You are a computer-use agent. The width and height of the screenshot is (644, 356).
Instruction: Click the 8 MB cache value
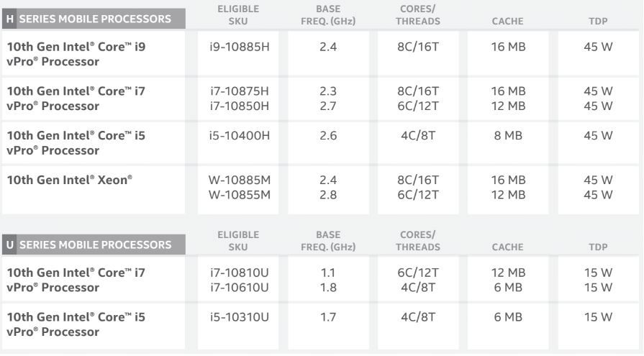tap(507, 136)
